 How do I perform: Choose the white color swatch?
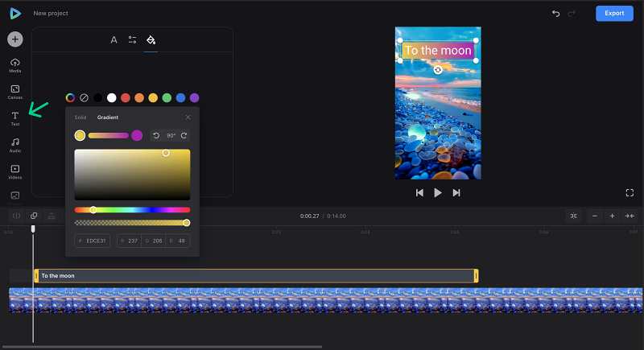pyautogui.click(x=112, y=97)
